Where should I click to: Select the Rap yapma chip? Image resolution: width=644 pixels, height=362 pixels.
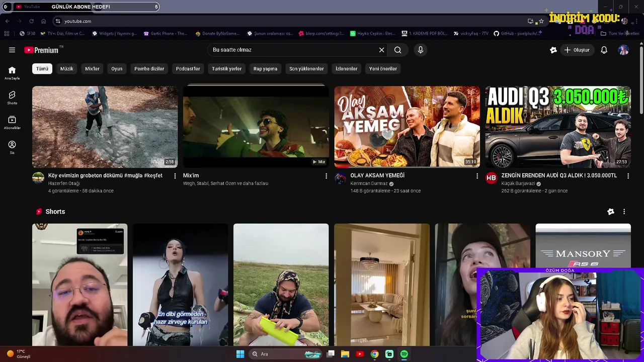coord(265,68)
